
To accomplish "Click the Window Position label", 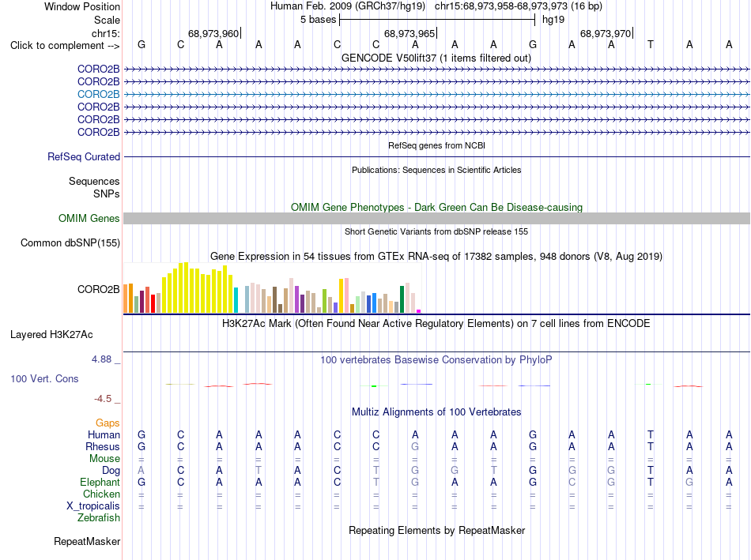I will 82,6.
